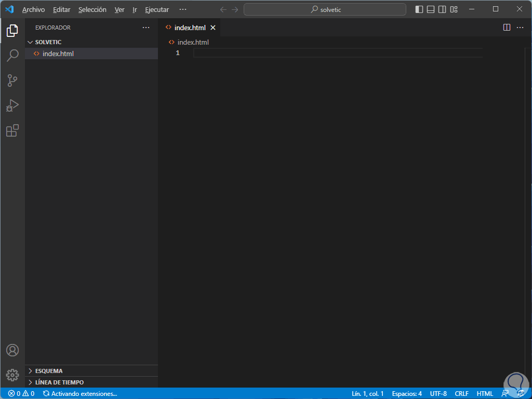Expand the LÍNEA DE TIEMPO section
Screen dimensions: 532x399
(x=91, y=382)
